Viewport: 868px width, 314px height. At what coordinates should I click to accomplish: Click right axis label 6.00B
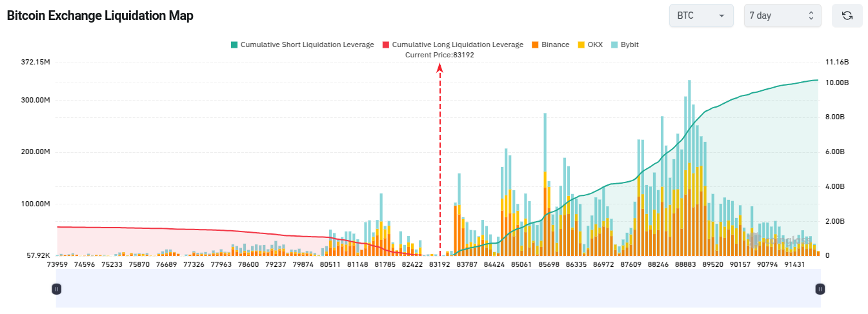(836, 152)
